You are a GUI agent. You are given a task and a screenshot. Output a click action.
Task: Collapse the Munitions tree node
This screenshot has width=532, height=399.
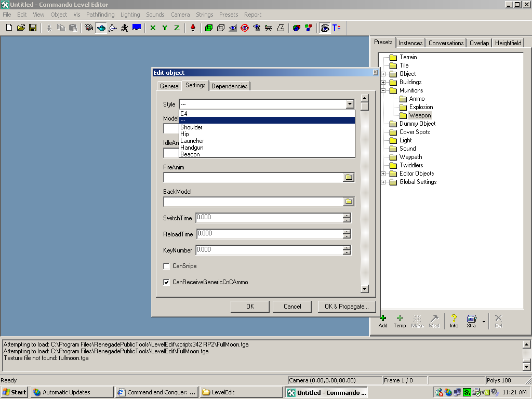click(x=383, y=90)
